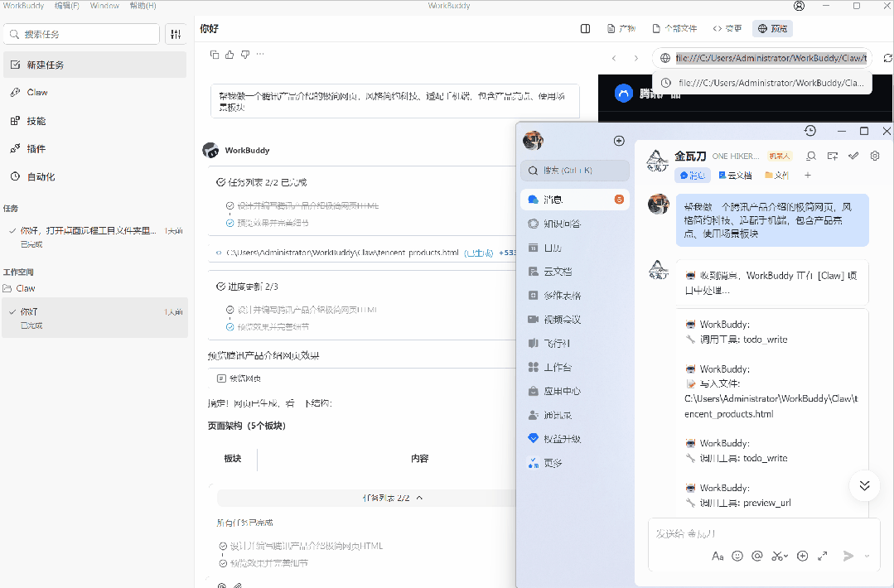The image size is (894, 588).
Task: Open 消息 in Feishu sidebar
Action: click(x=575, y=200)
